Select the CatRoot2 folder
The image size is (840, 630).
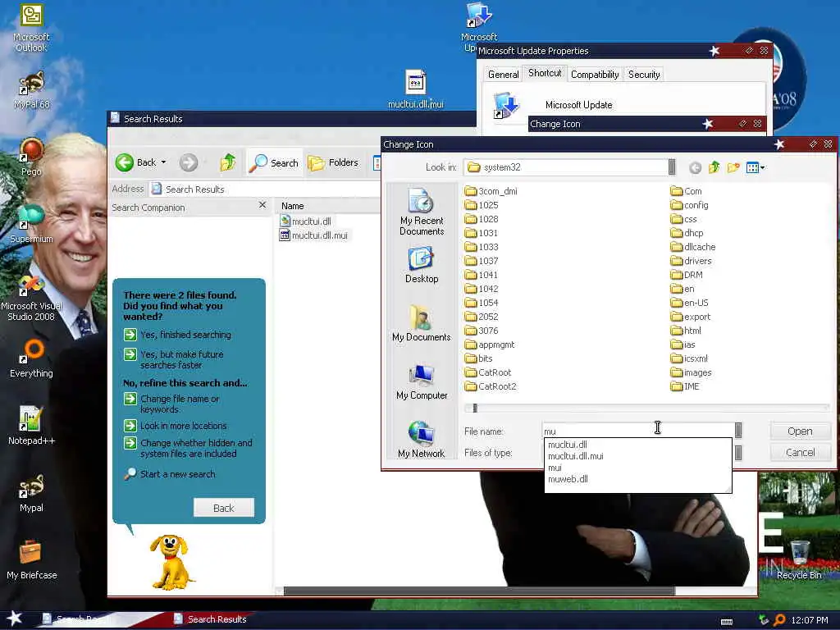click(491, 386)
